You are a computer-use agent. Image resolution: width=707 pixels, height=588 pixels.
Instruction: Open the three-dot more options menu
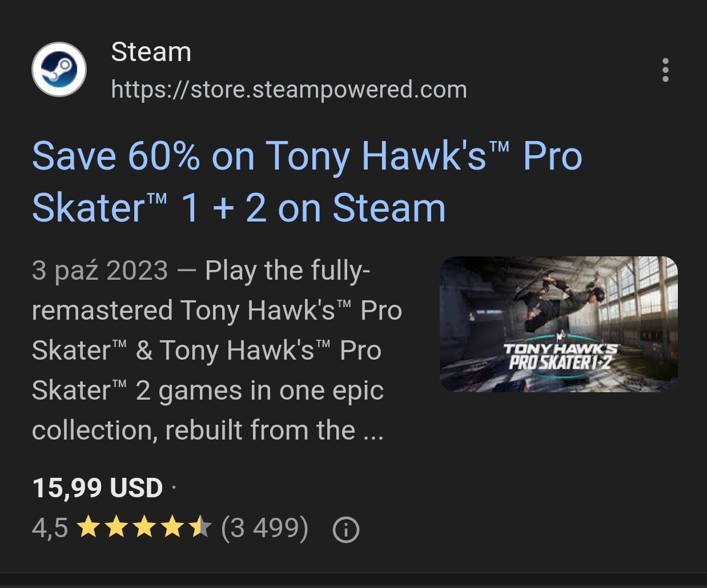pyautogui.click(x=665, y=70)
